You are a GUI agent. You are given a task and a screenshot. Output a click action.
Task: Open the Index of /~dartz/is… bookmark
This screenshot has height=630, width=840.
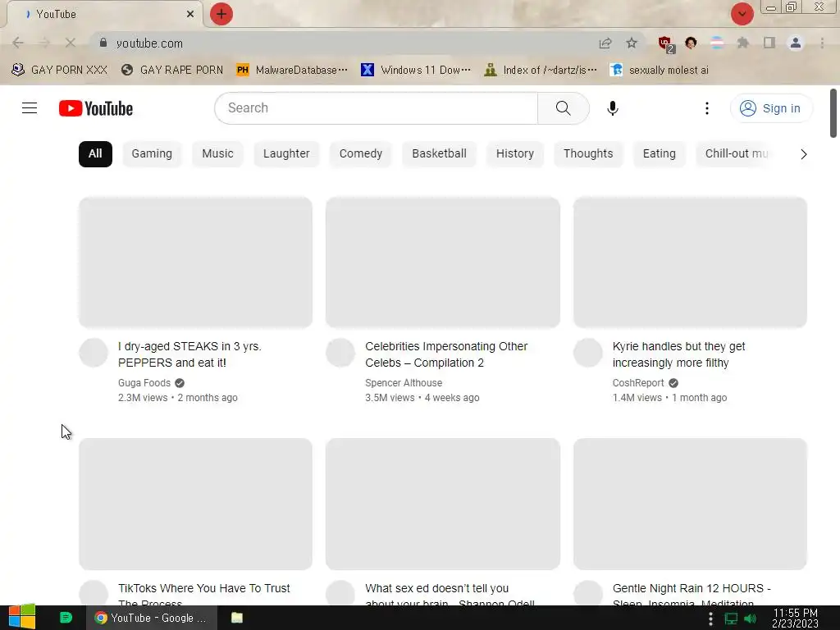(x=541, y=71)
